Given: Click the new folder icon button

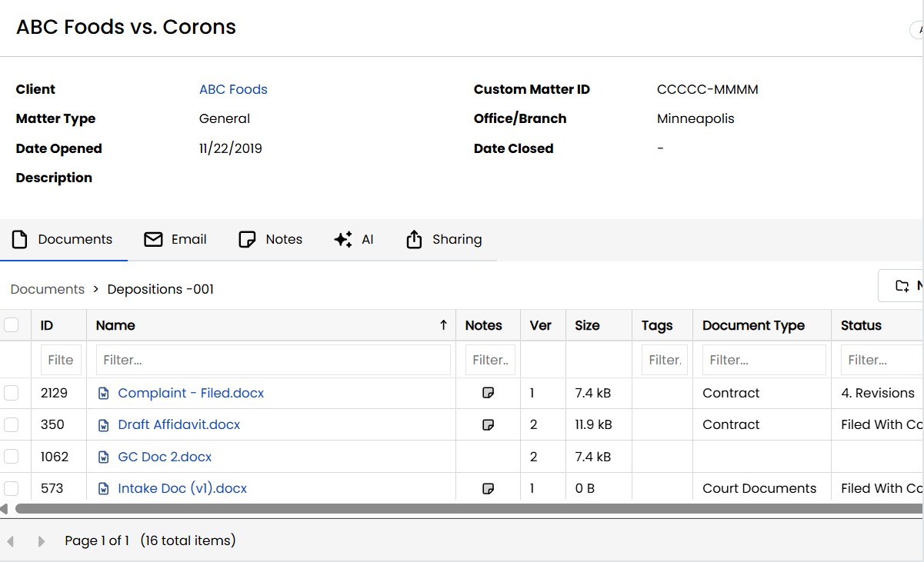Looking at the screenshot, I should 902,286.
